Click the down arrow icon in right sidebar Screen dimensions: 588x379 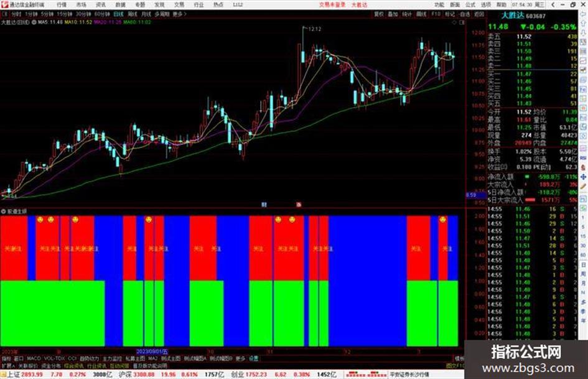coord(584,32)
